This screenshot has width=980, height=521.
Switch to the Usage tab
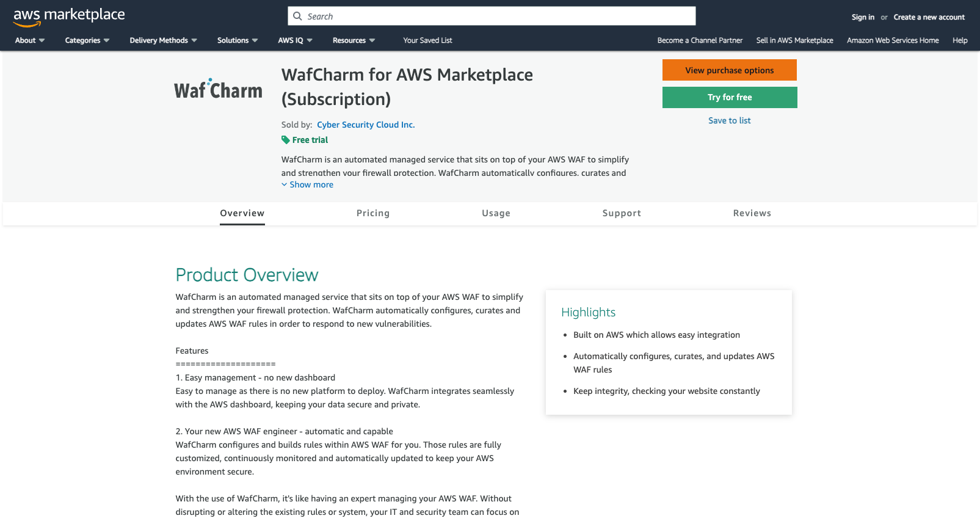point(496,213)
